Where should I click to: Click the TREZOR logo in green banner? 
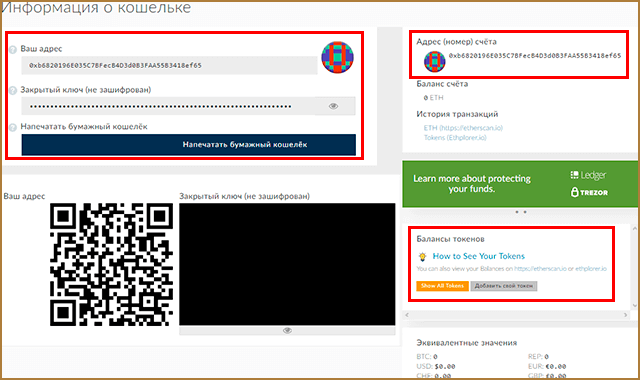pyautogui.click(x=589, y=192)
